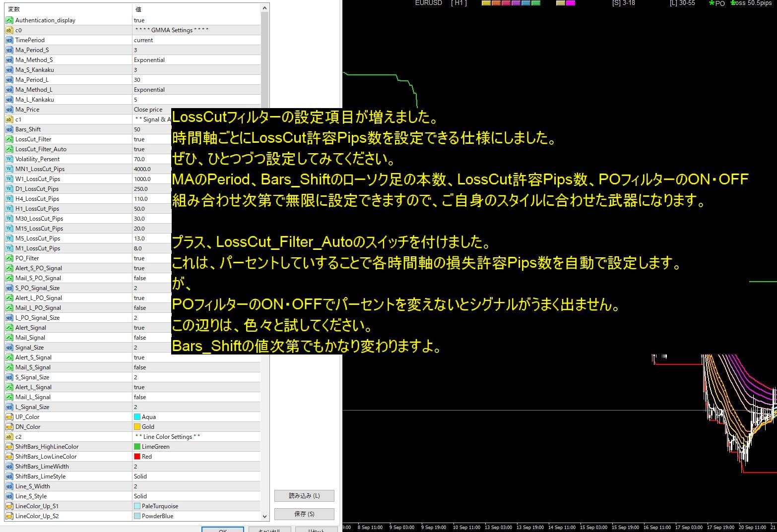The image size is (777, 532).
Task: Click the value 5 of Ma_L_Kankaku
Action: point(135,100)
